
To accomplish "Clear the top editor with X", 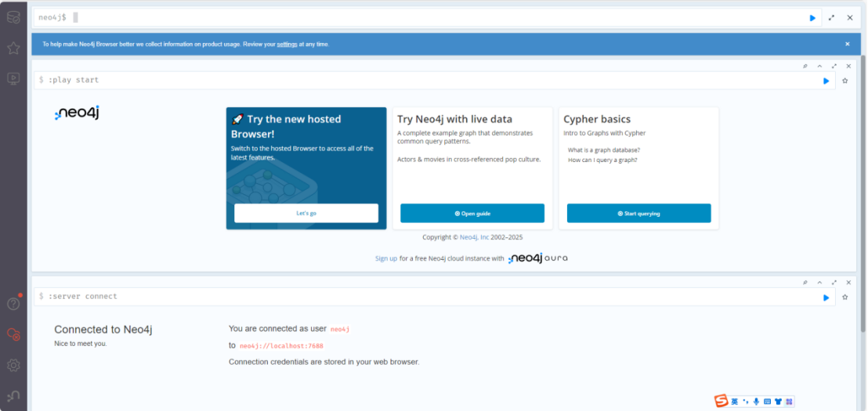I will 850,18.
